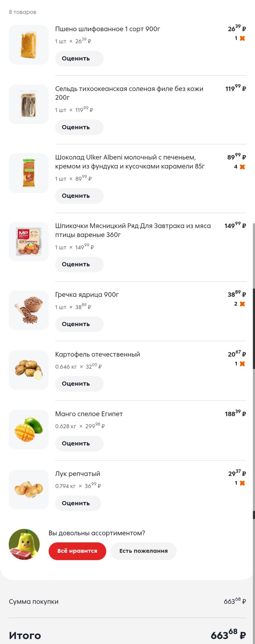The image size is (255, 644).
Task: Click the orange bonus icon on the Лук row
Action: 242,483
